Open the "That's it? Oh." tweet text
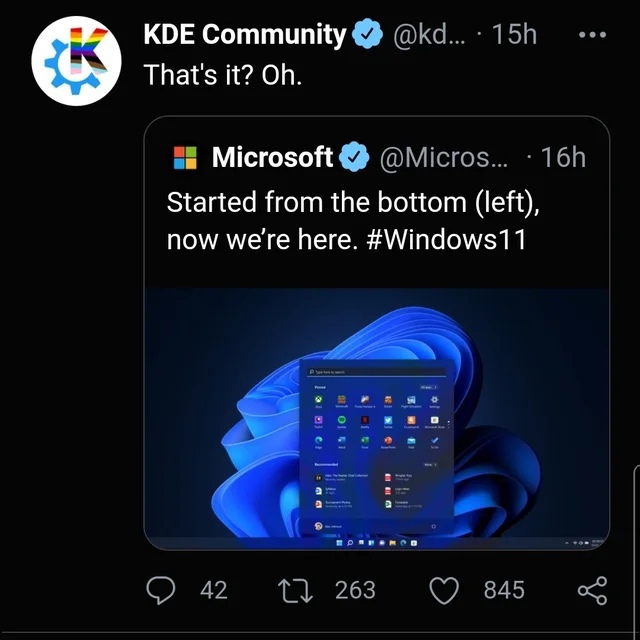Image resolution: width=640 pixels, height=640 pixels. pos(222,74)
